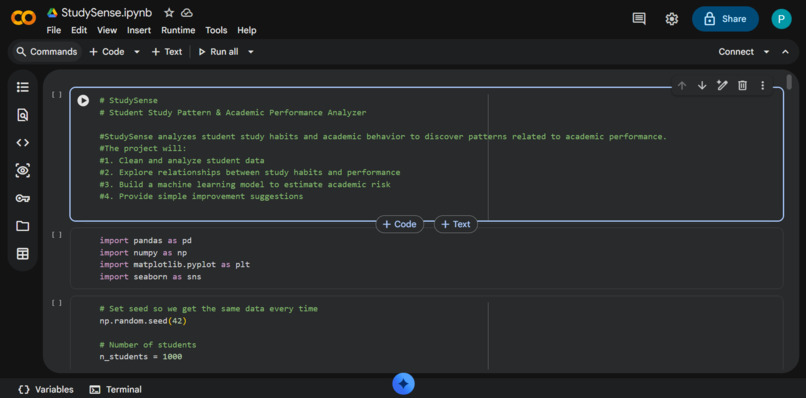Open the Colab logo home link
This screenshot has height=398, width=806.
tap(23, 18)
